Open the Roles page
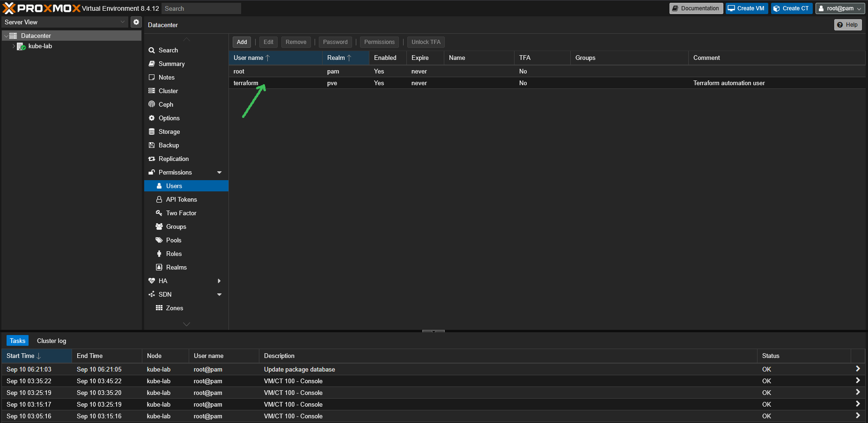Image resolution: width=868 pixels, height=423 pixels. click(x=174, y=254)
